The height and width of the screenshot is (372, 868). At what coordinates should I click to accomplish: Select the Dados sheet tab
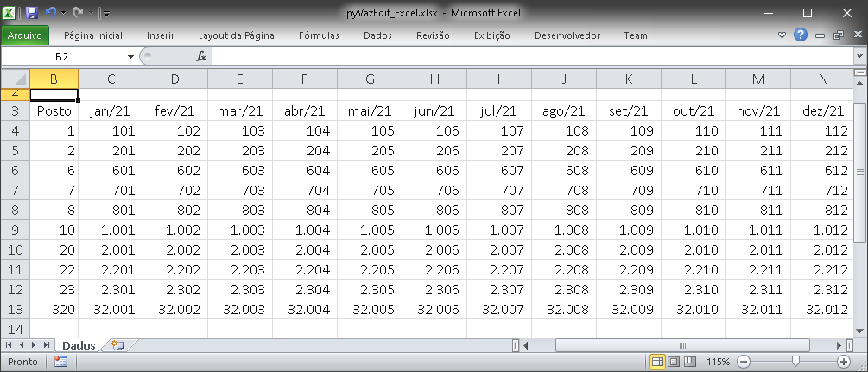pyautogui.click(x=79, y=345)
